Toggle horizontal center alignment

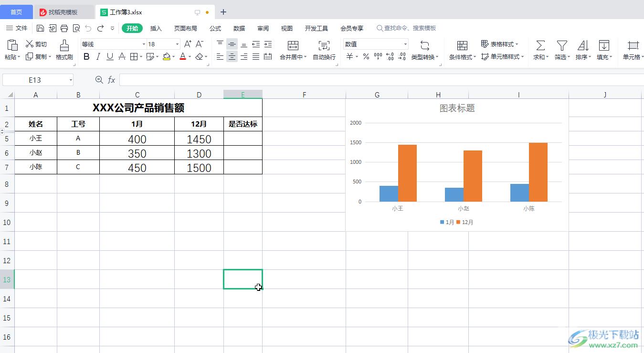coord(232,57)
